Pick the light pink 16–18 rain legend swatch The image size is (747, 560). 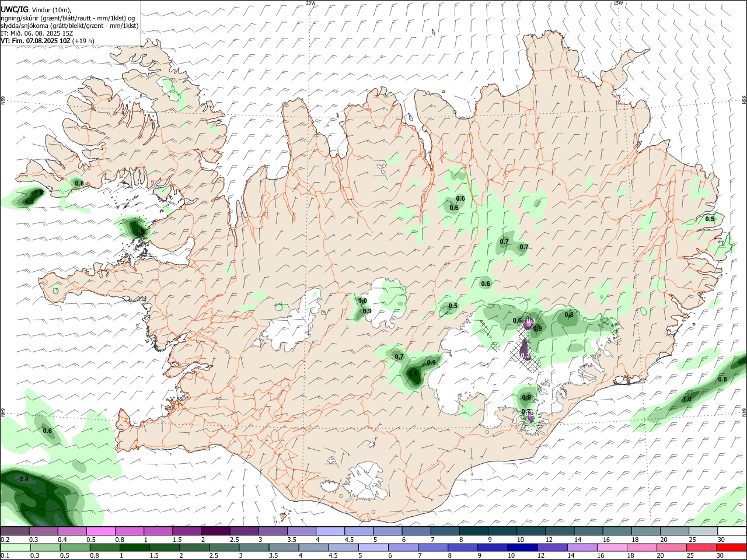click(612, 547)
